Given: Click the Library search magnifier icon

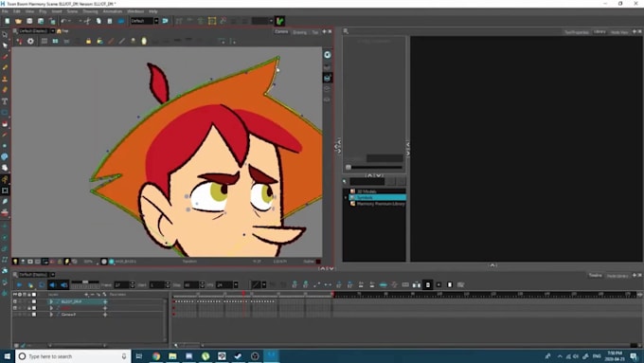Looking at the screenshot, I should coord(345,181).
